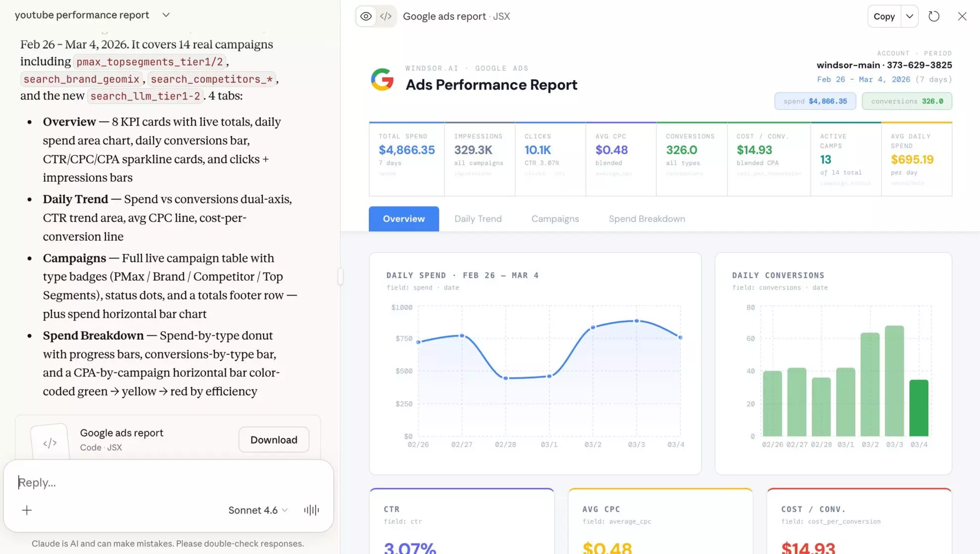Click the Copy button
Screen dimensions: 980x554
pyautogui.click(x=884, y=16)
